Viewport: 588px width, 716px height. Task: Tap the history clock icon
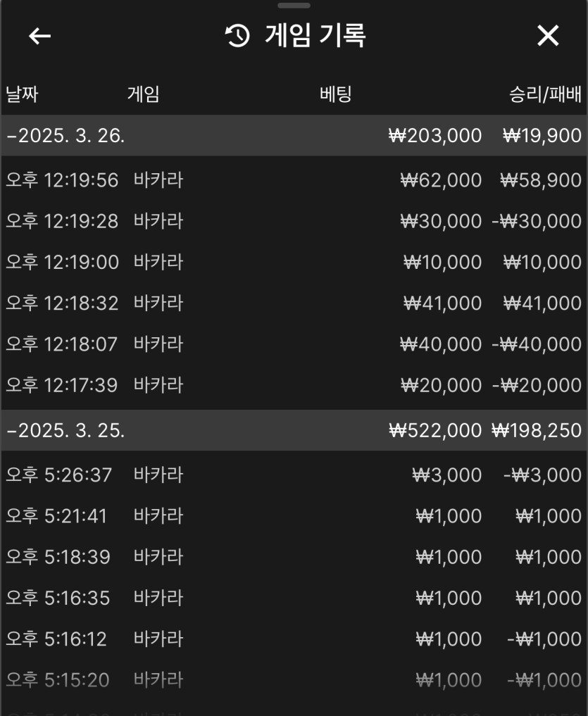tap(237, 36)
